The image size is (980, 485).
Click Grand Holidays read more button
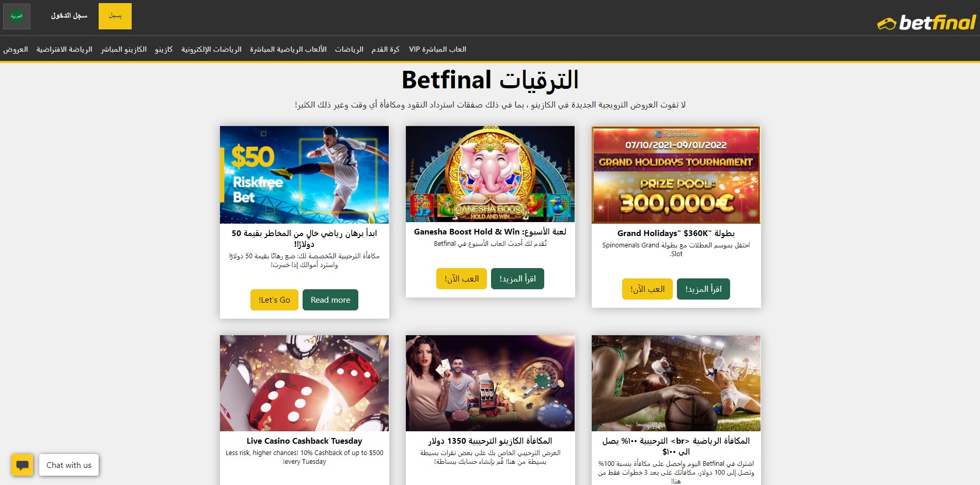click(x=703, y=289)
